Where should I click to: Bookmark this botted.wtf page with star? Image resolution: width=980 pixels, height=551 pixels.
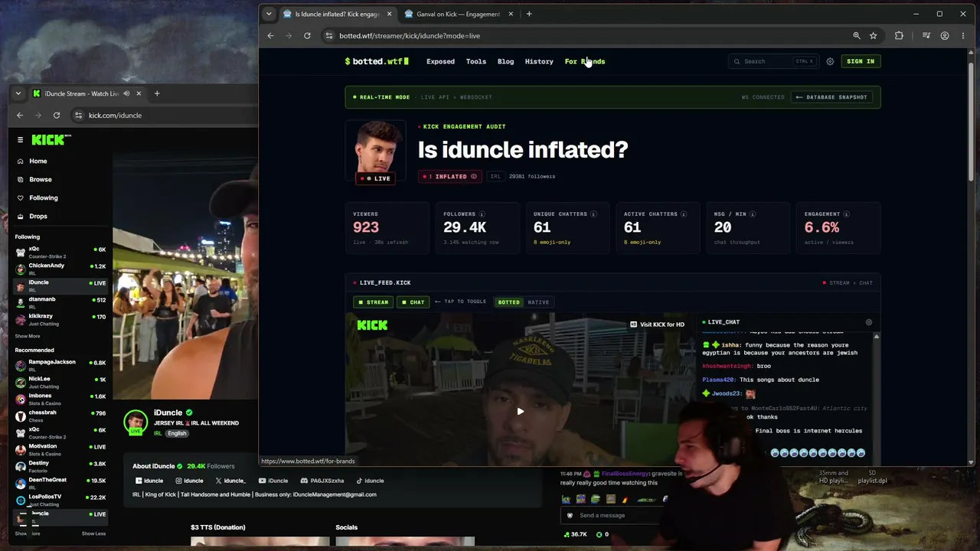click(x=874, y=36)
